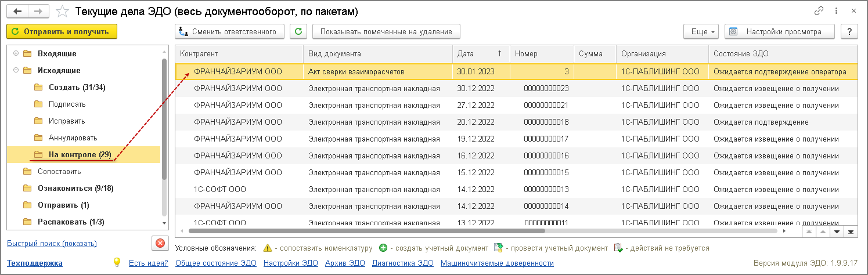Open Общее состояние ЭДО link
The width and height of the screenshot is (868, 275).
point(215,263)
